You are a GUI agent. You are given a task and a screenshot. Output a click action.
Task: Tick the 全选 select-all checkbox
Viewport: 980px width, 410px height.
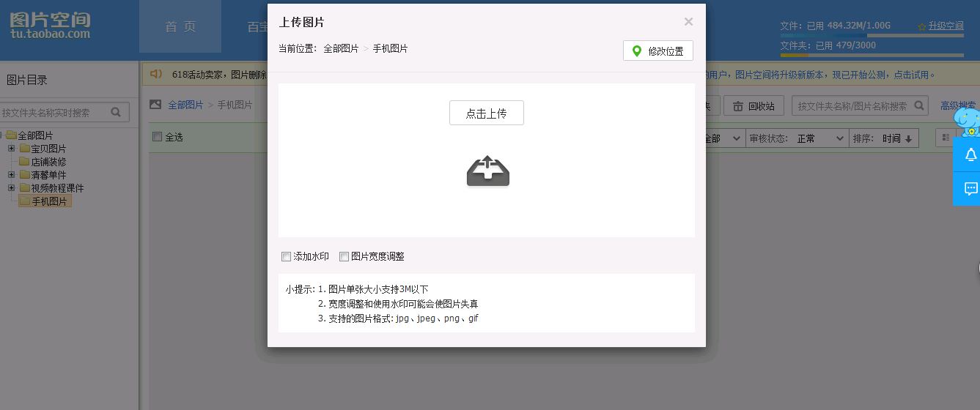tap(157, 137)
